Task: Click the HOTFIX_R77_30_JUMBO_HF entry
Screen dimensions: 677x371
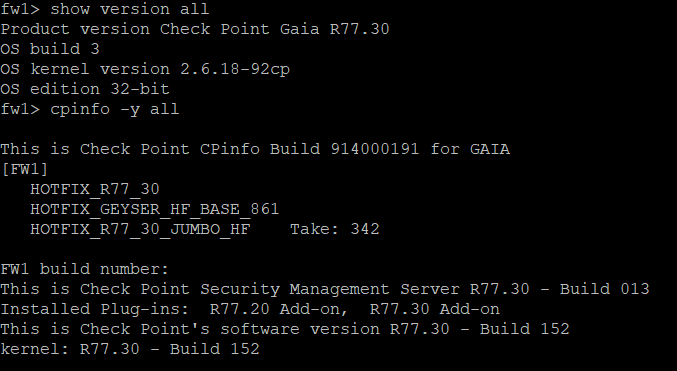Action: tap(140, 229)
